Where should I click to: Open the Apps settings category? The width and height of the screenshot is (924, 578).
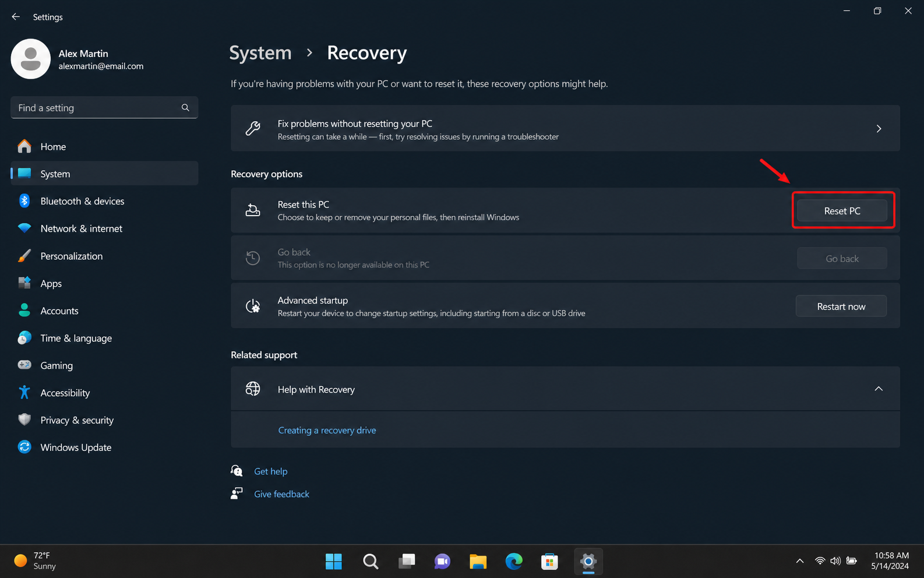point(104,283)
